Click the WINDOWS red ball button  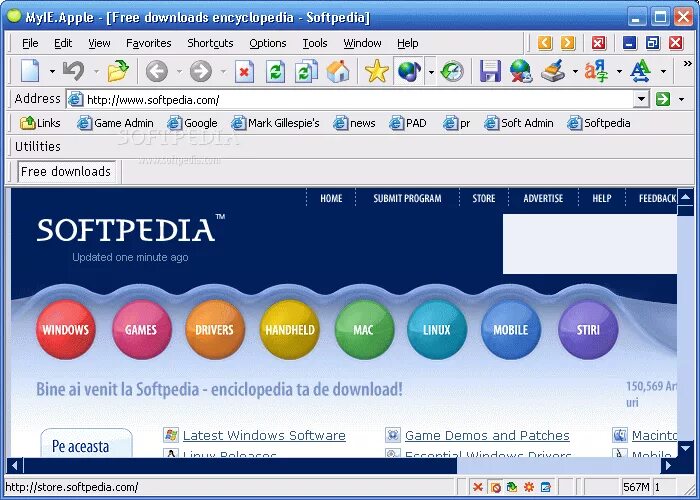click(66, 329)
